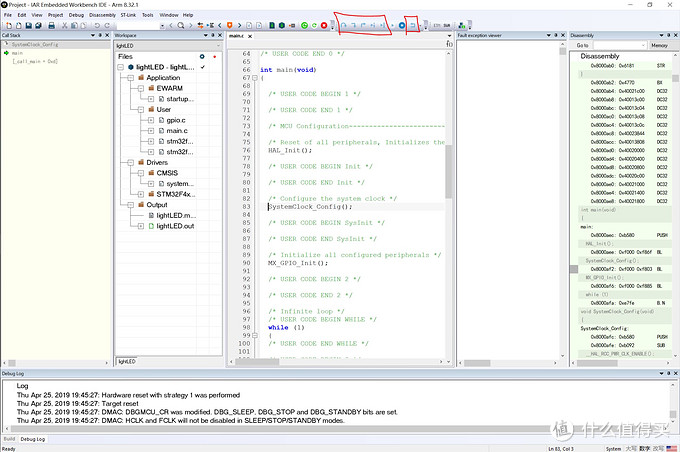
Task: Expand the lightLED.out output node
Action: coord(141,226)
